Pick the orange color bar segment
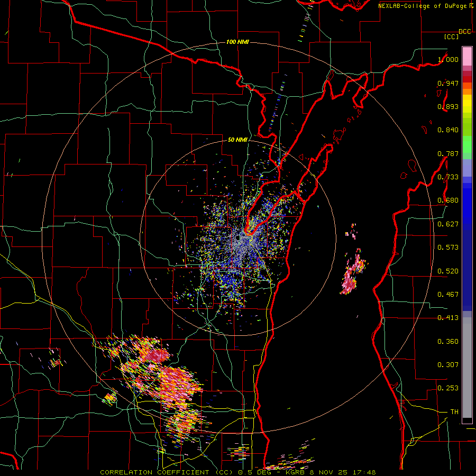This screenshot has width=476, height=476. [x=467, y=91]
